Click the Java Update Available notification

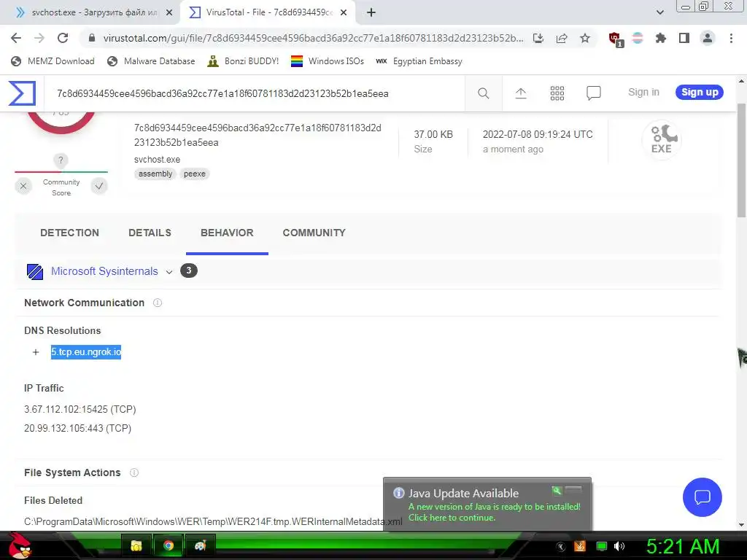coord(487,505)
